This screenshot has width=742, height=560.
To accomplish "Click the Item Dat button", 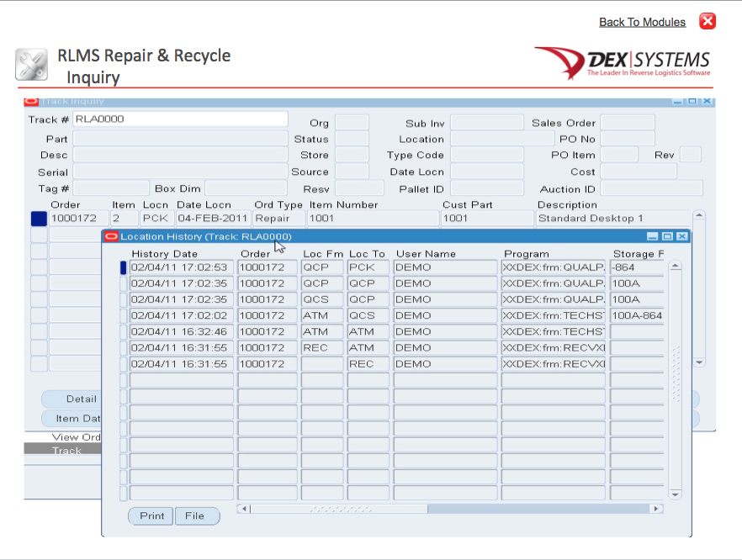I will pos(72,418).
